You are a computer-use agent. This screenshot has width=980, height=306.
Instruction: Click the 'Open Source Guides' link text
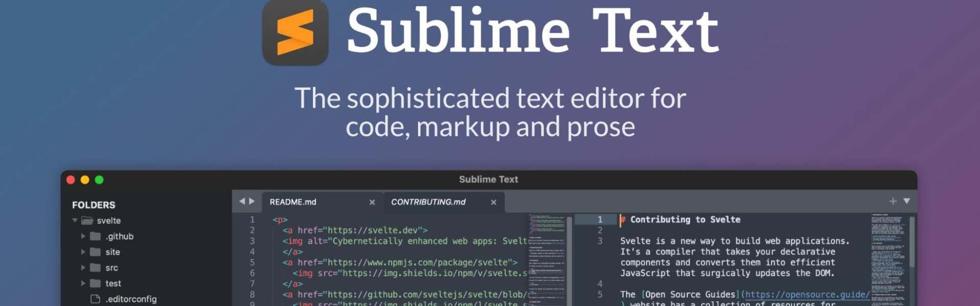coord(691,295)
